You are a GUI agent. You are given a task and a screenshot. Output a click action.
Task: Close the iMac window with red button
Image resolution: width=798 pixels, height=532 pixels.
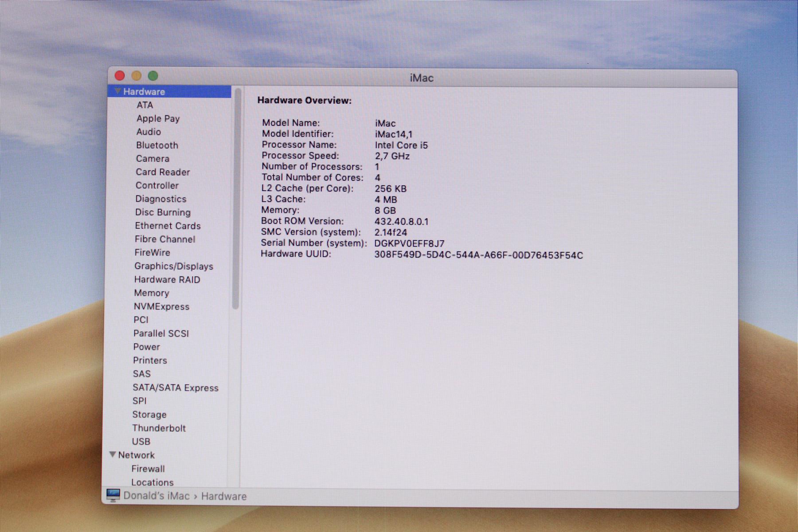[x=120, y=76]
